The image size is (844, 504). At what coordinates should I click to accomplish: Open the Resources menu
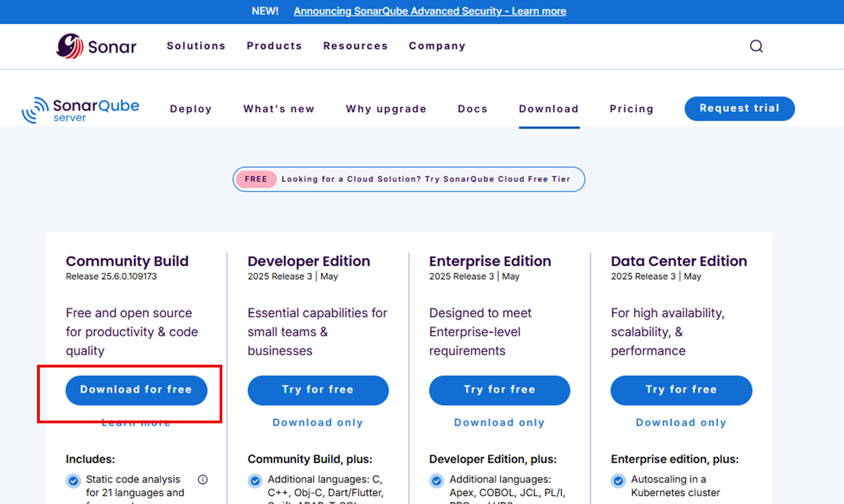pos(356,46)
